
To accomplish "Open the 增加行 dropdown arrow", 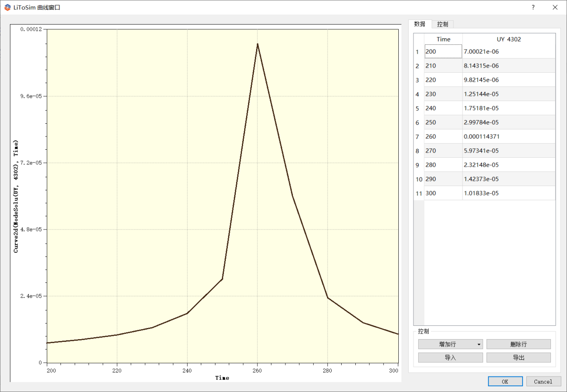I will point(479,344).
